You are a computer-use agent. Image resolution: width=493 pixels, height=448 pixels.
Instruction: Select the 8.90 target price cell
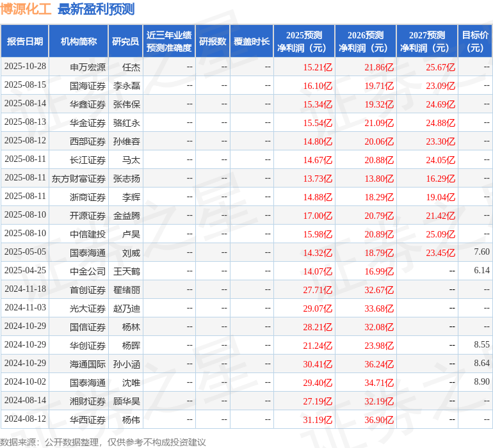pyautogui.click(x=481, y=382)
